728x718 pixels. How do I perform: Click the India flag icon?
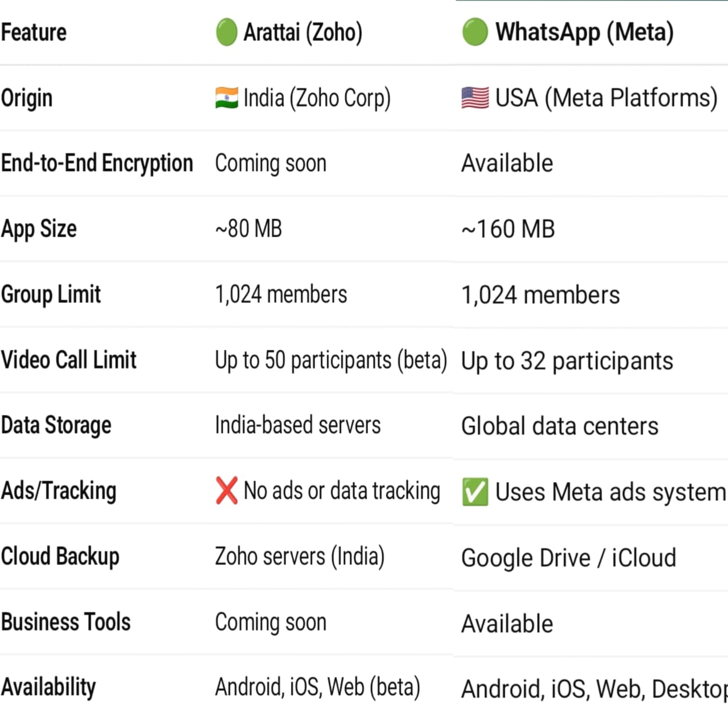[x=226, y=98]
